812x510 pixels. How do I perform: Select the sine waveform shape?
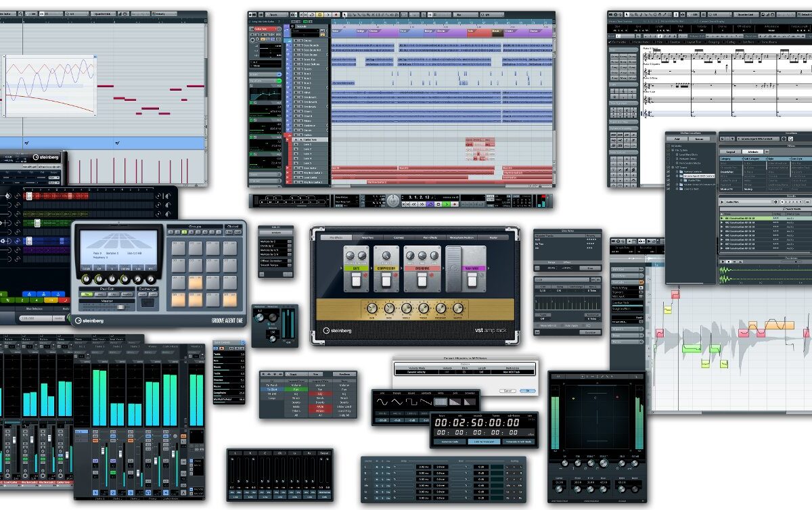[x=382, y=402]
